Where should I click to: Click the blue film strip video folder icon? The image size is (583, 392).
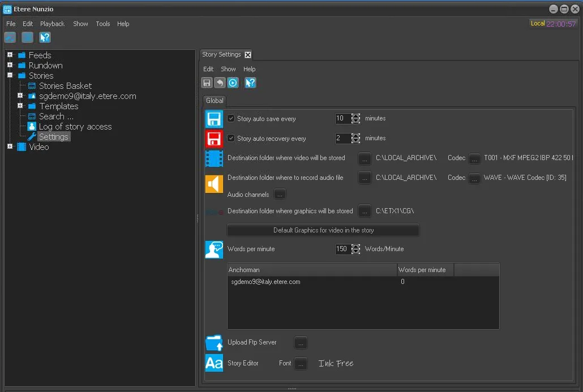point(214,158)
